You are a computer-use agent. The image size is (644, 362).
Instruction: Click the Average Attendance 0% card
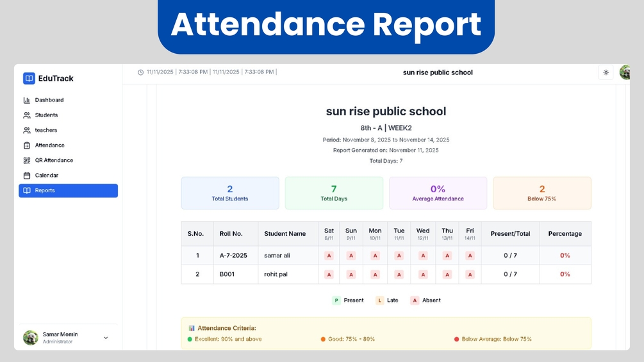coord(438,193)
